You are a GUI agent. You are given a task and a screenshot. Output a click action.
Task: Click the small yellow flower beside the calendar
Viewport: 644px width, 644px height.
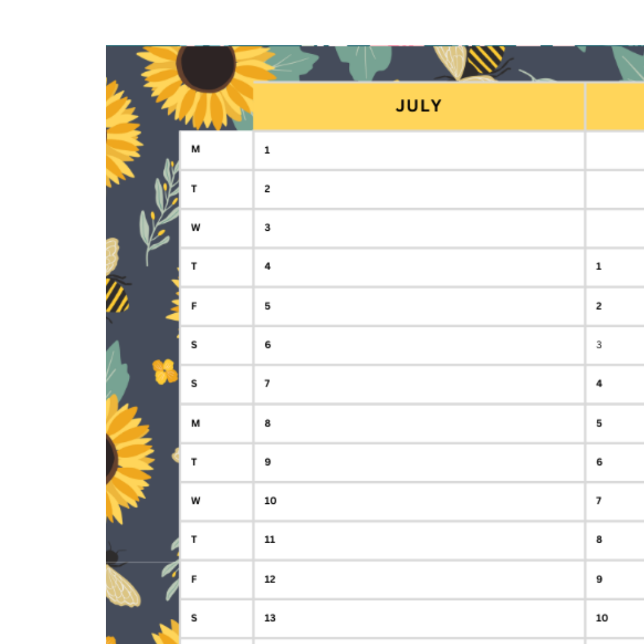[165, 371]
